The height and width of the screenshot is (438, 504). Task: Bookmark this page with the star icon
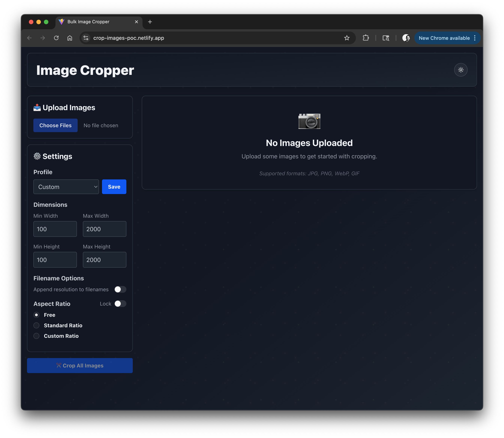pos(346,38)
